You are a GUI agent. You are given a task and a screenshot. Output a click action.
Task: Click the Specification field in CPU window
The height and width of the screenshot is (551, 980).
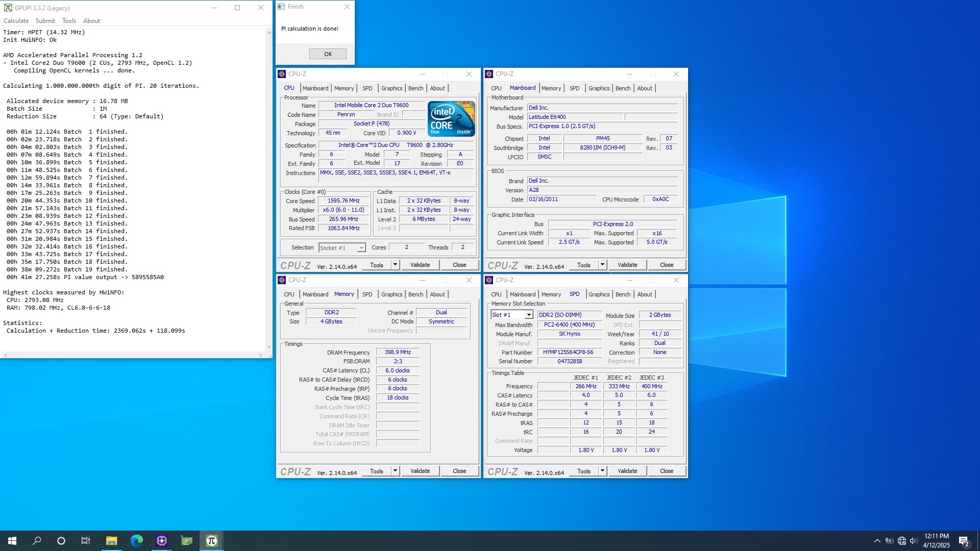[x=396, y=145]
